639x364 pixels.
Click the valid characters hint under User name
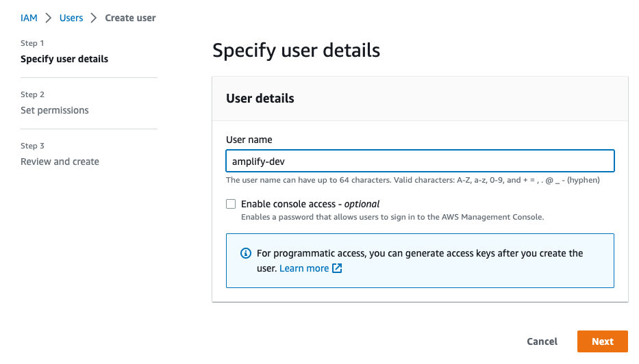[413, 180]
